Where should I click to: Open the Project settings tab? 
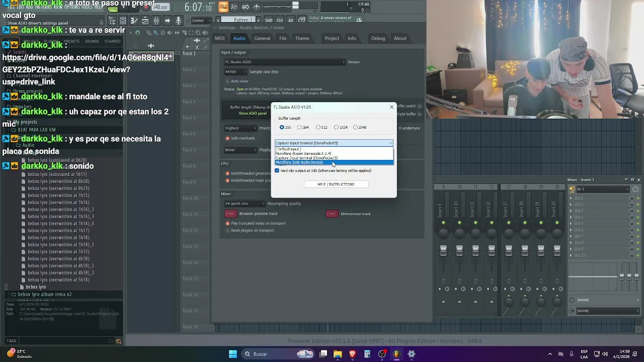[332, 38]
